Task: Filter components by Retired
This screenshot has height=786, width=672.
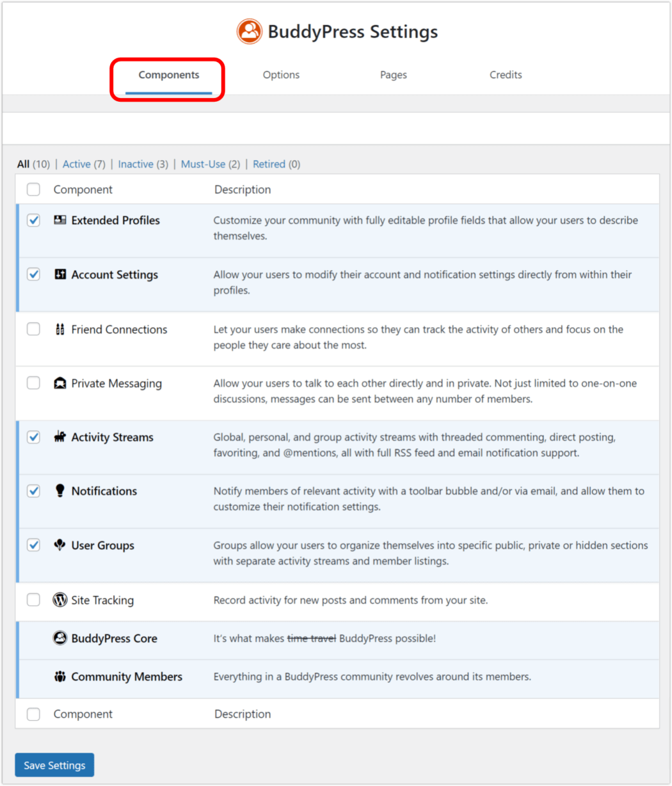Action: (x=269, y=164)
